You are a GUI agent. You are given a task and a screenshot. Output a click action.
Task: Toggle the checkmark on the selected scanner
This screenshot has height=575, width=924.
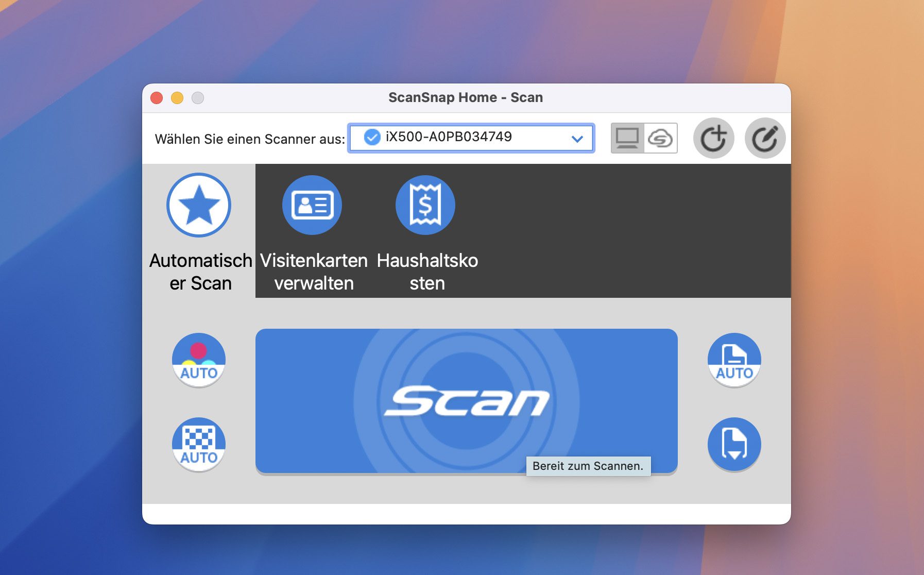(x=372, y=138)
